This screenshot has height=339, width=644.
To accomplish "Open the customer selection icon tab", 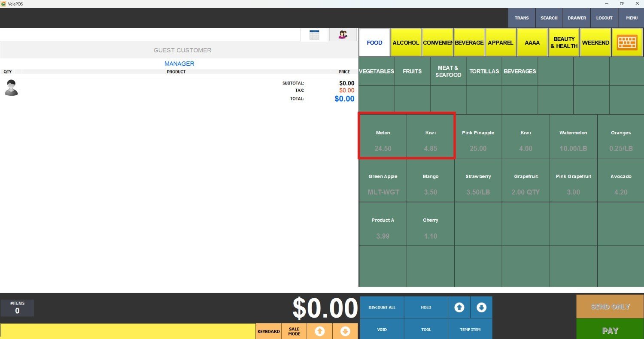I will click(x=342, y=35).
